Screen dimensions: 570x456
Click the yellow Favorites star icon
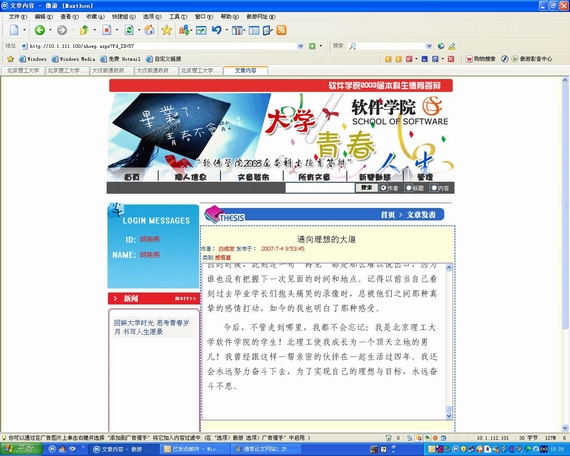(x=166, y=30)
